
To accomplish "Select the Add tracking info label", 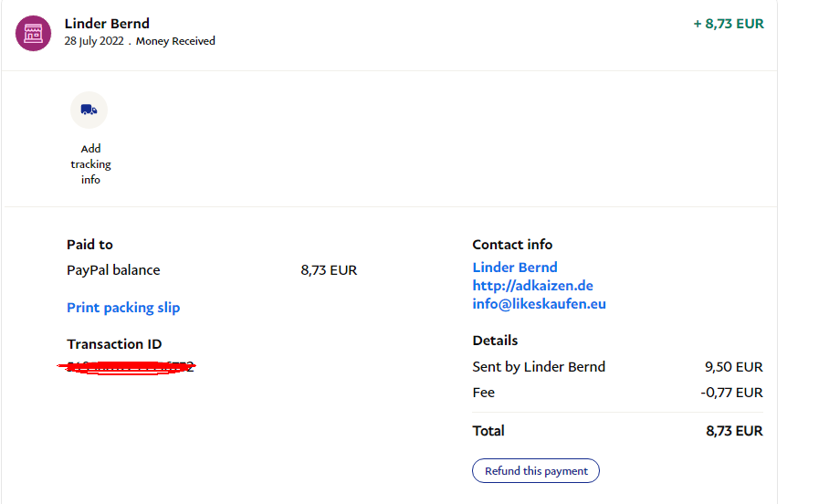I will click(91, 164).
